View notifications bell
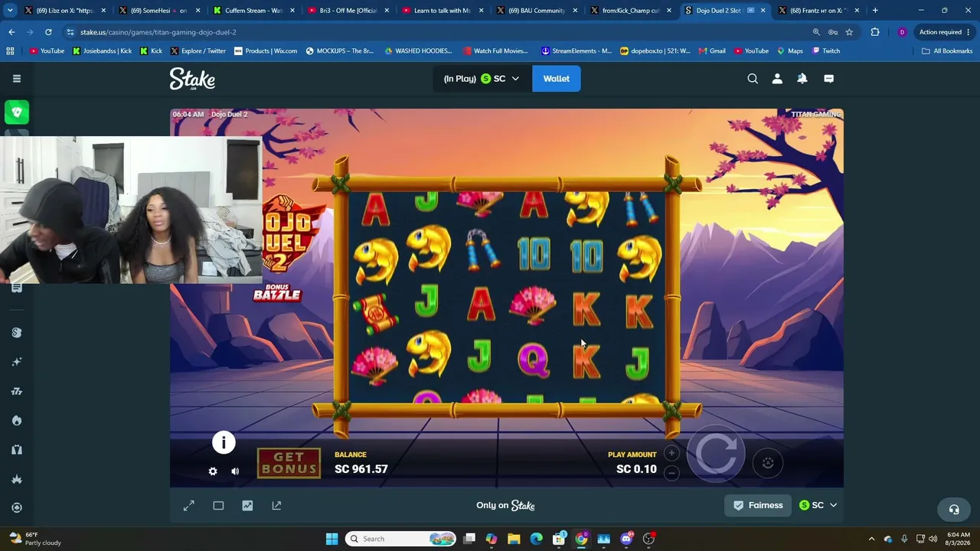The height and width of the screenshot is (551, 980). [802, 79]
